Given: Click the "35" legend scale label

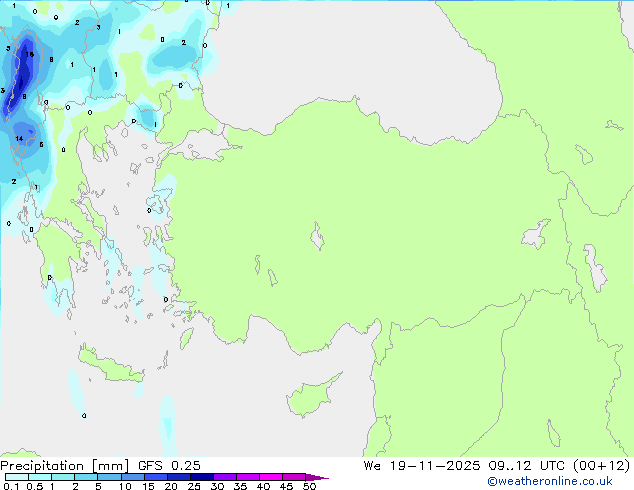Looking at the screenshot, I should click(240, 486).
